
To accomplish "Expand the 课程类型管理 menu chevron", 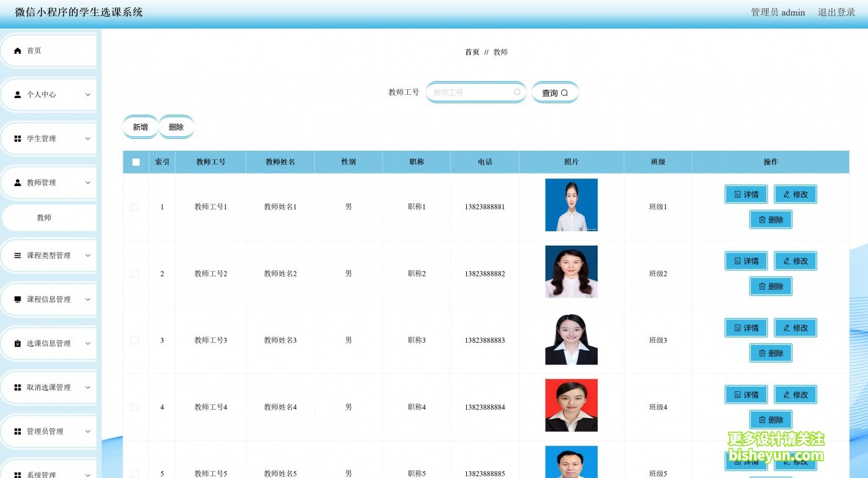I will pos(87,255).
